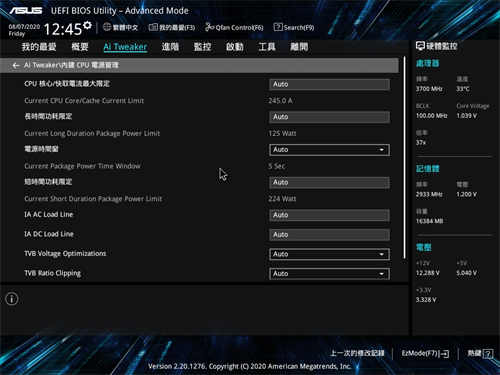Click the 3700 MHz frequency value

tap(429, 89)
